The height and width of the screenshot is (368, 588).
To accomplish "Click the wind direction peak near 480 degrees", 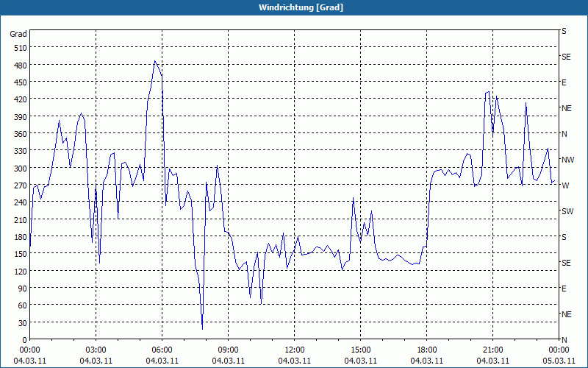I will click(x=154, y=61).
